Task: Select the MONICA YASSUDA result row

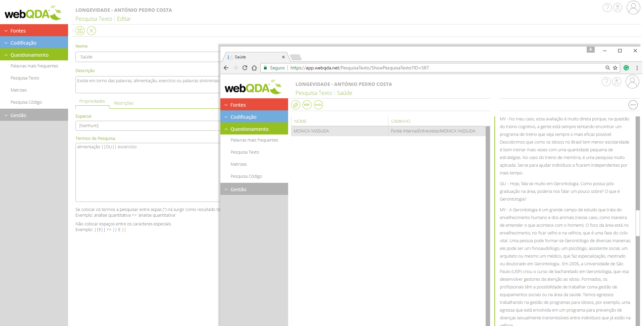Action: coord(388,131)
